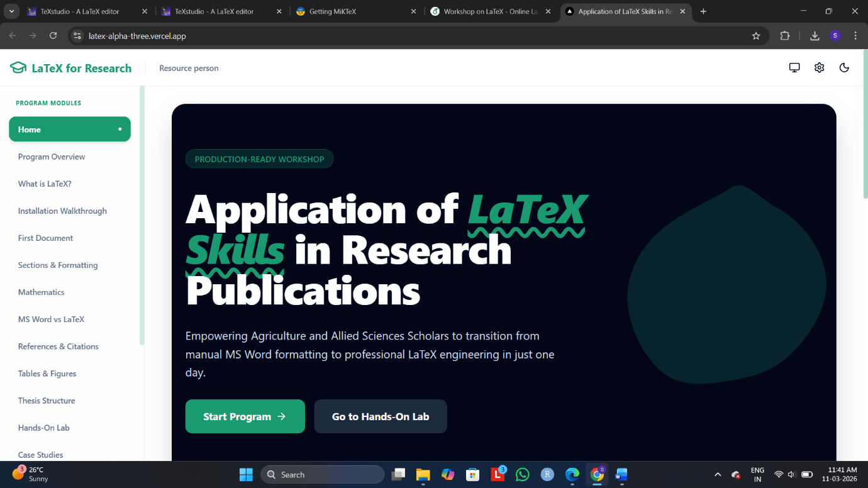Reload the page with refresh icon
Viewport: 868px width, 488px height.
pyautogui.click(x=53, y=36)
